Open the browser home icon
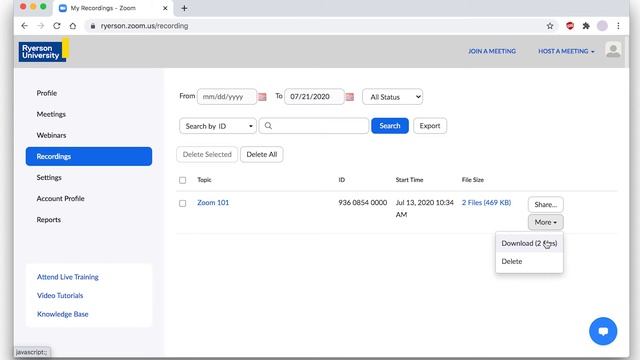 tap(73, 26)
